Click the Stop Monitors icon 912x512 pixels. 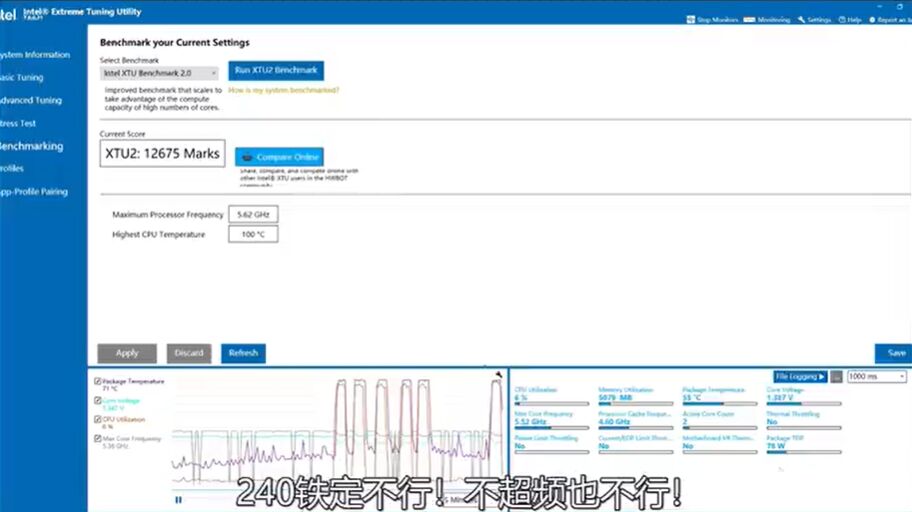tap(690, 19)
